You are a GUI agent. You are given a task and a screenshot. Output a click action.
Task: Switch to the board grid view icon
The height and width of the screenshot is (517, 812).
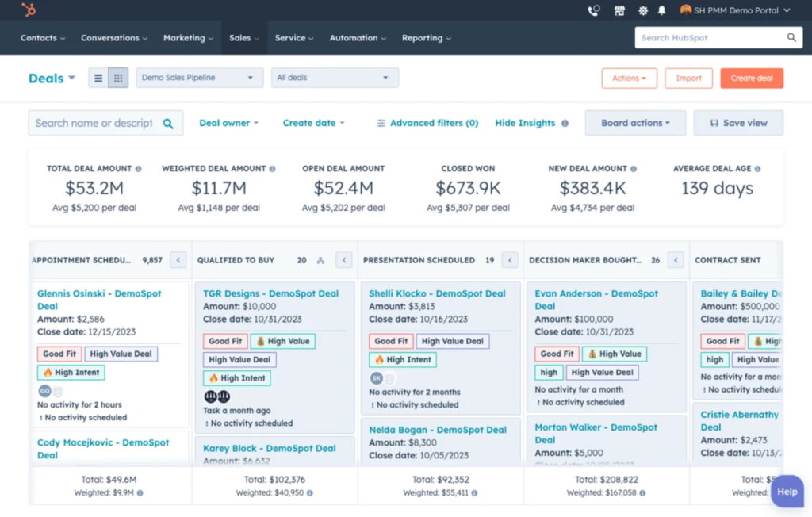(118, 79)
